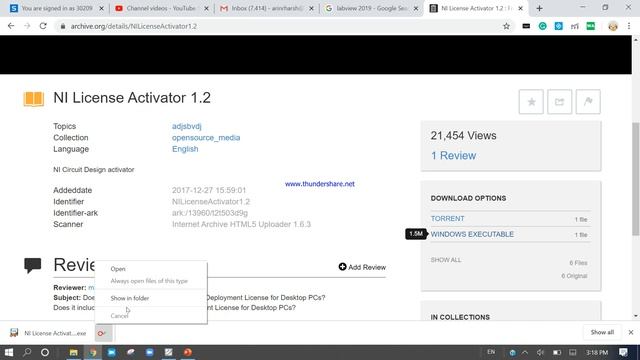Click the 3:18 PM taskbar clock
The image size is (640, 360).
tap(597, 352)
